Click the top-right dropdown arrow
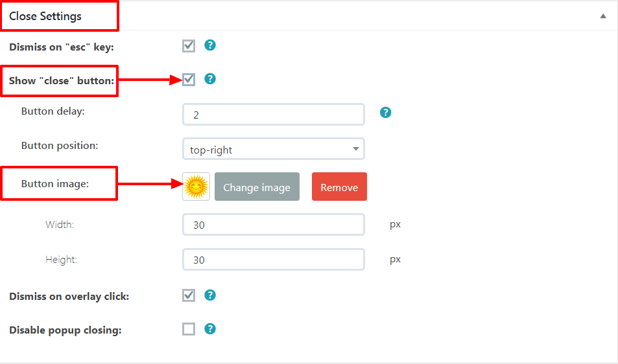This screenshot has width=618, height=364. click(x=356, y=149)
